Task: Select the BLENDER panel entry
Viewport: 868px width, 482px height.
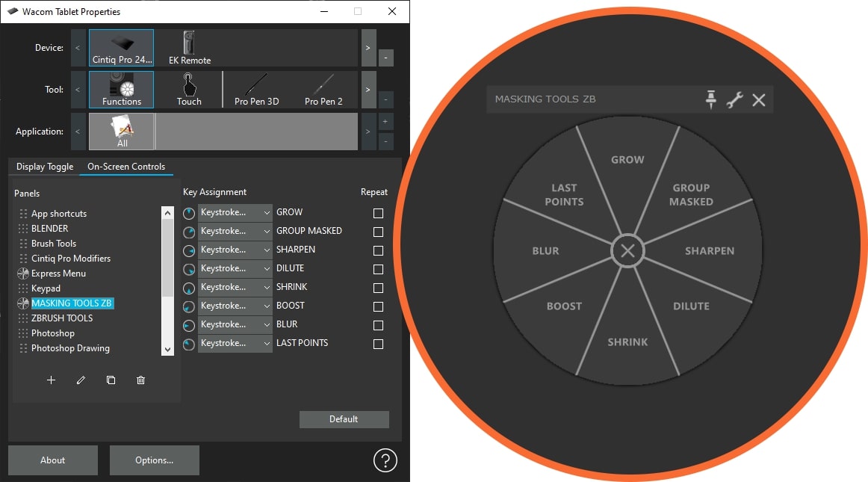Action: (49, 228)
